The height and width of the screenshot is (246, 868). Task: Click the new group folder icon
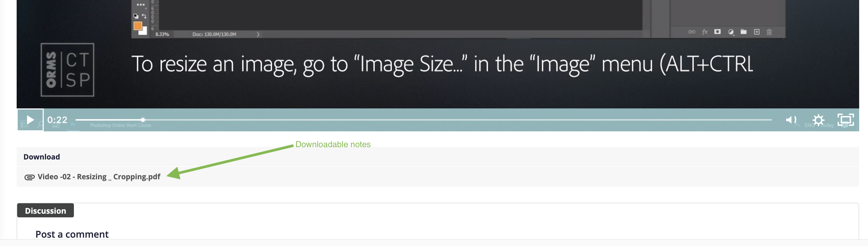743,32
